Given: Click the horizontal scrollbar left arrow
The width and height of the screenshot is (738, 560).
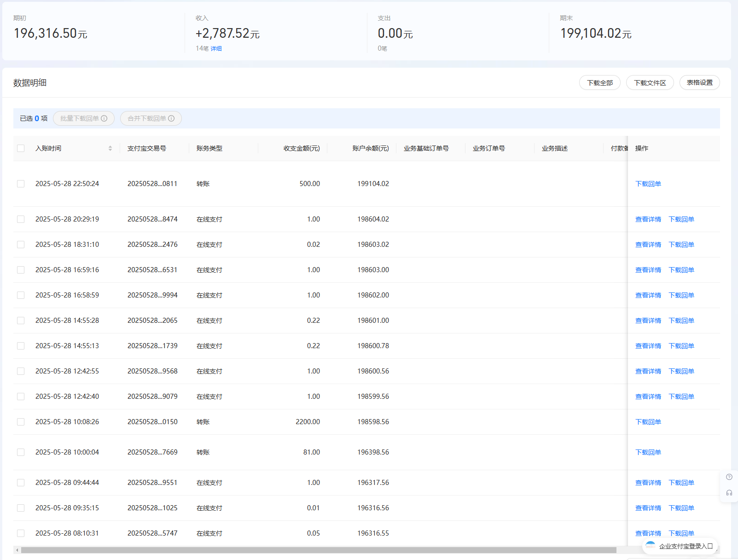Looking at the screenshot, I should point(17,550).
